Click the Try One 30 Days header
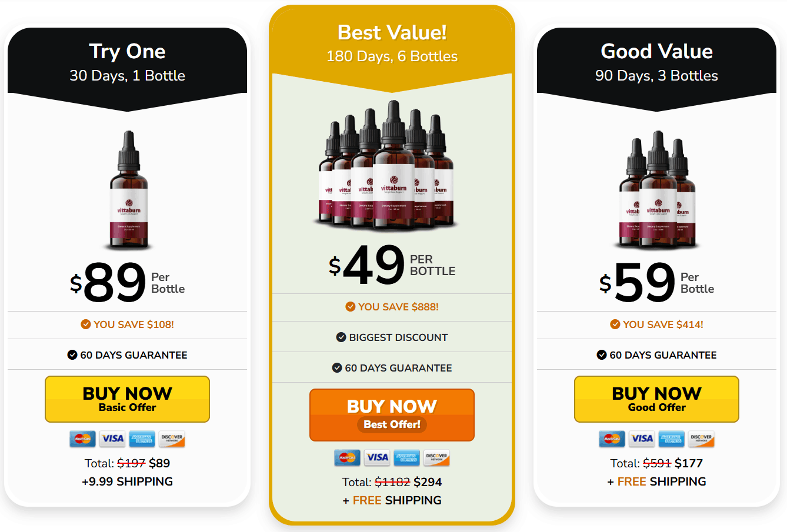The height and width of the screenshot is (532, 787). click(127, 63)
